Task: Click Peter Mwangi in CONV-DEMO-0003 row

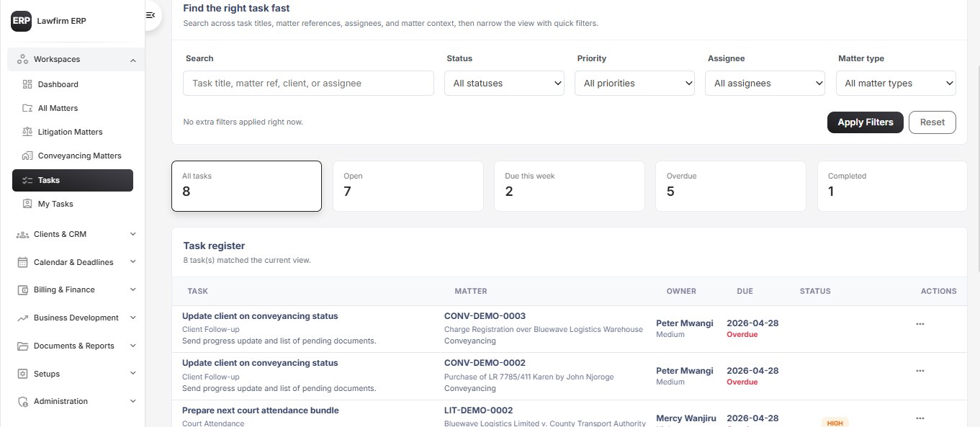Action: coord(685,323)
